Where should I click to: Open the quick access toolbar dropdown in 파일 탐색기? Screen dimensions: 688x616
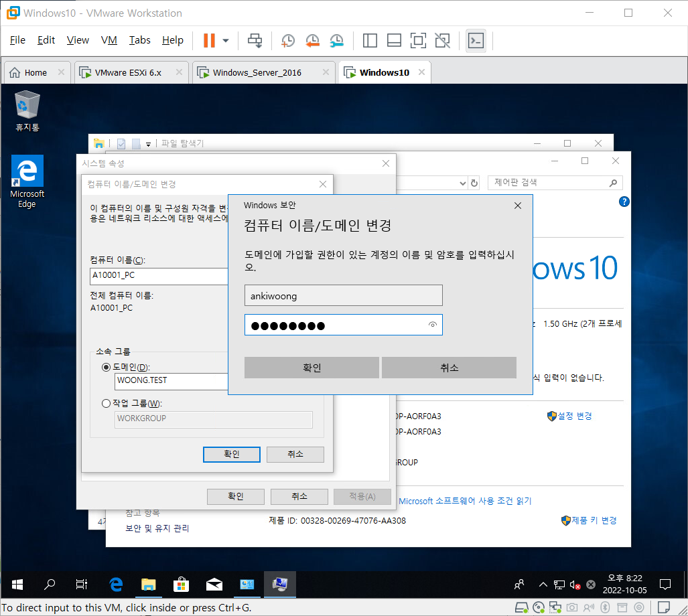(x=148, y=144)
